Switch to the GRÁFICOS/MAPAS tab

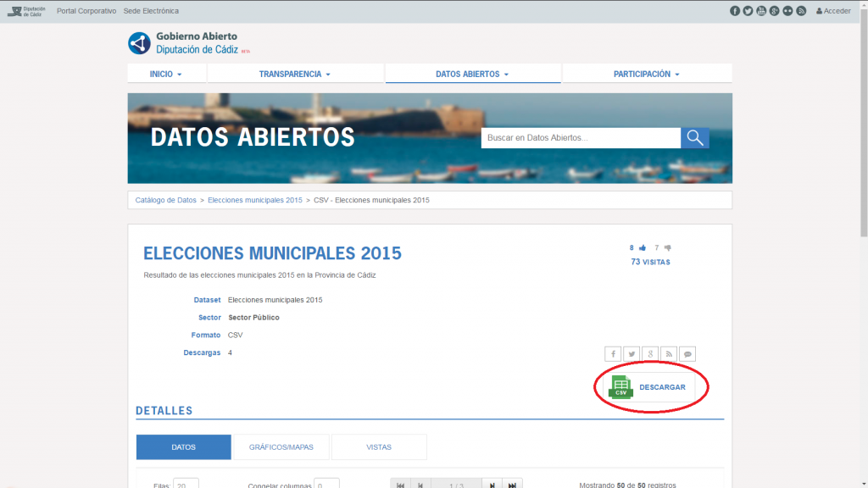281,447
